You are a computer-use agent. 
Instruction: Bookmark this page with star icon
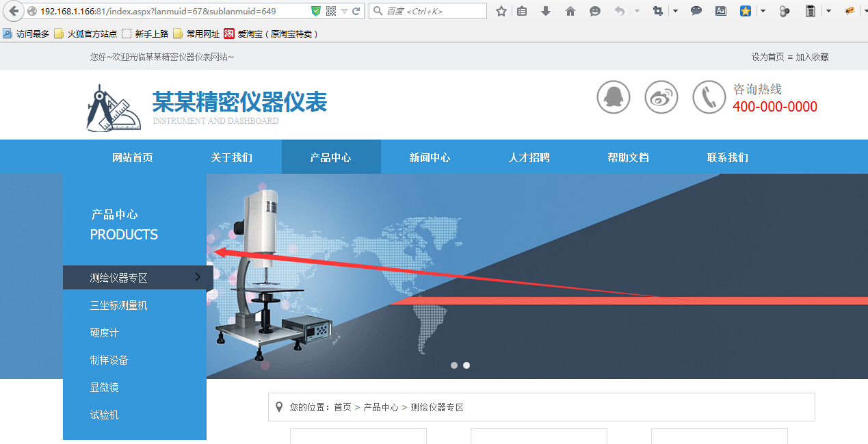point(501,11)
